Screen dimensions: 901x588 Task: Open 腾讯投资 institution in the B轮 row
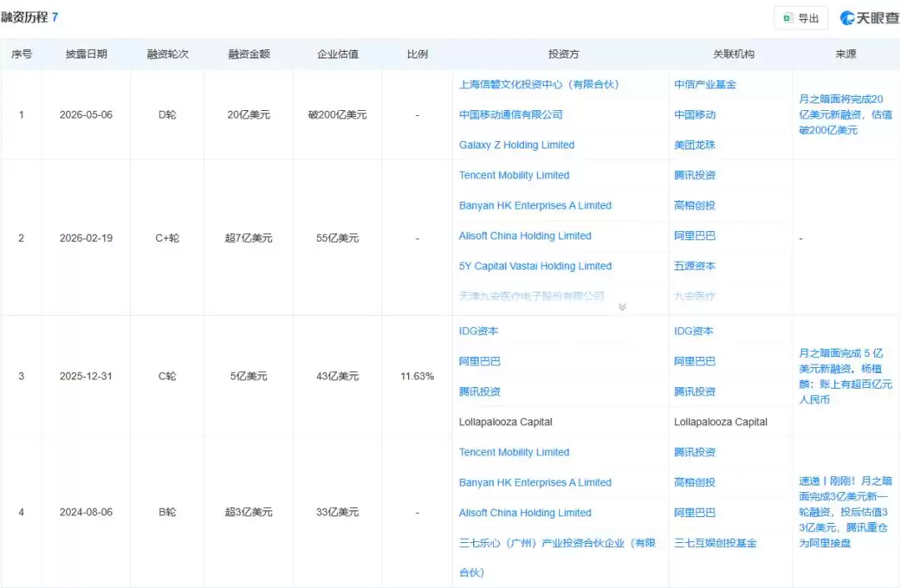[694, 453]
